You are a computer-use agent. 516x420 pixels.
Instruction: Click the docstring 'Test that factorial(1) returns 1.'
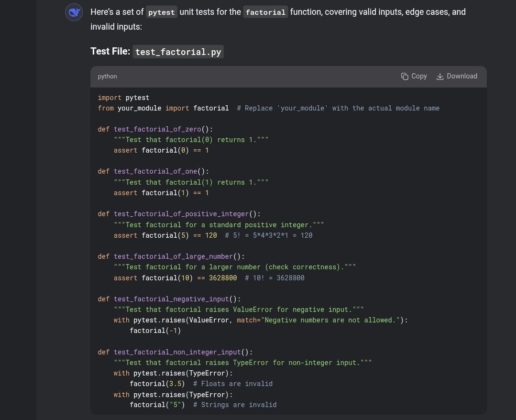(x=191, y=182)
